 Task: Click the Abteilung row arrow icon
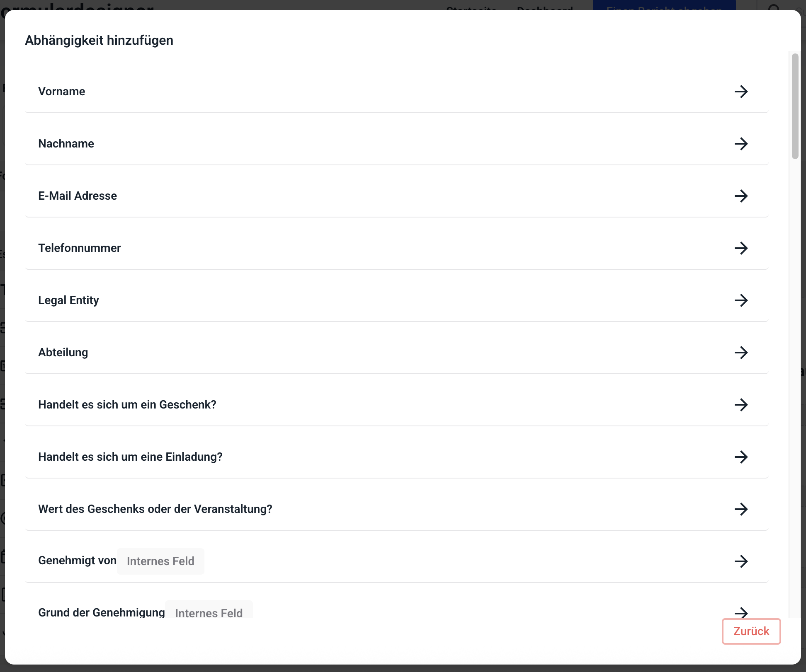(741, 353)
